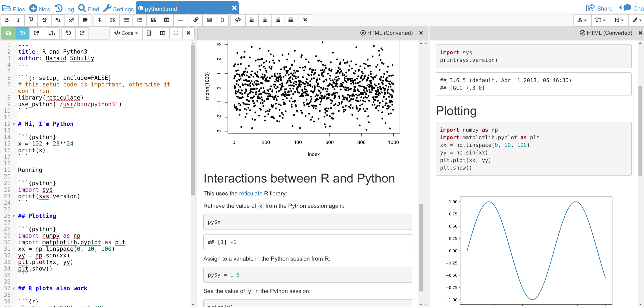Image resolution: width=644 pixels, height=307 pixels.
Task: Switch to the python3.rmd tab
Action: [x=161, y=9]
